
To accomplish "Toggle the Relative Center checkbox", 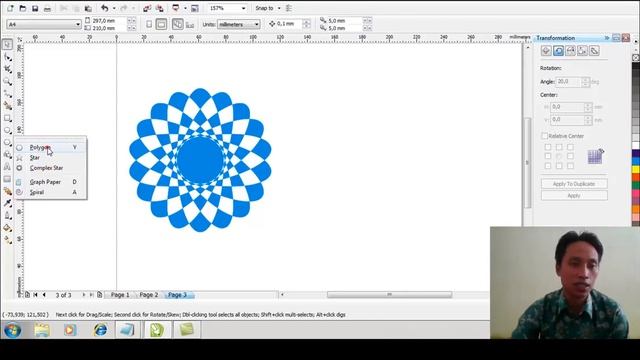I will (544, 136).
